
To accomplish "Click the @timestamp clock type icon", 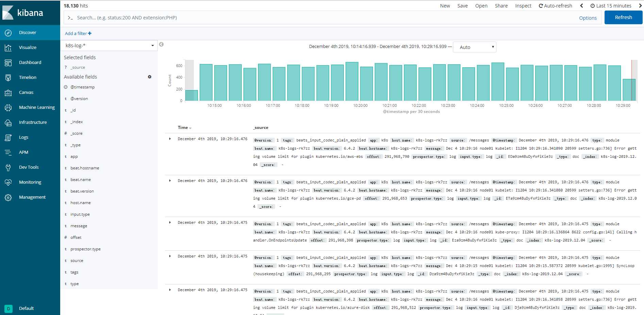I will (66, 87).
